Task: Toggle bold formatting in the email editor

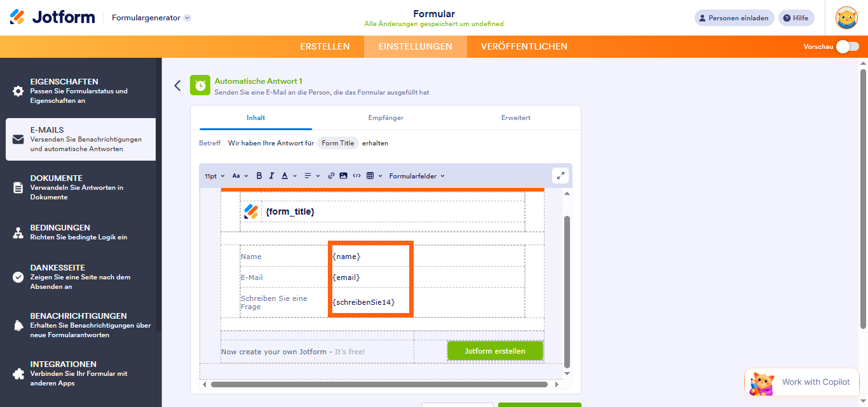Action: [x=259, y=176]
